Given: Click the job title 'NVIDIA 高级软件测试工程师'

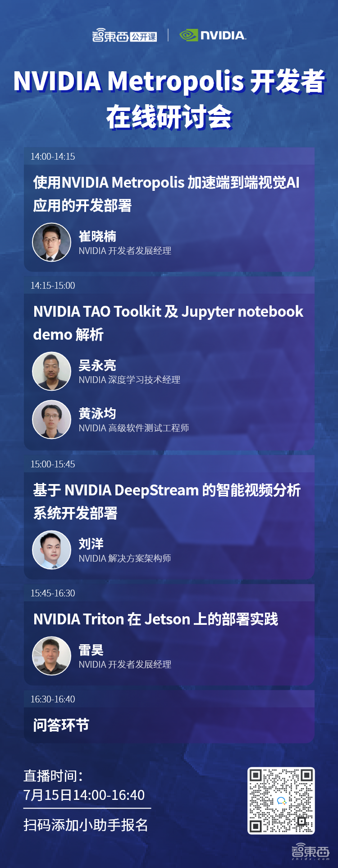Looking at the screenshot, I should click(134, 428).
